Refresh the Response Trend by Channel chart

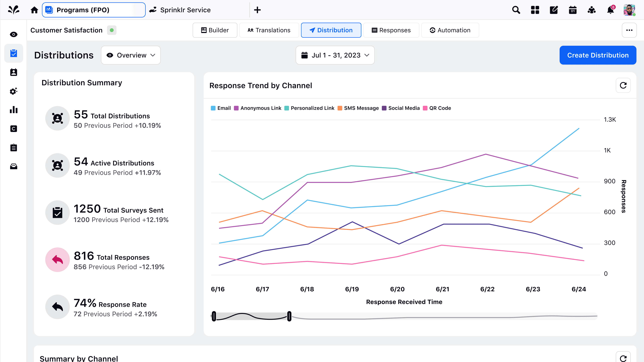(623, 85)
